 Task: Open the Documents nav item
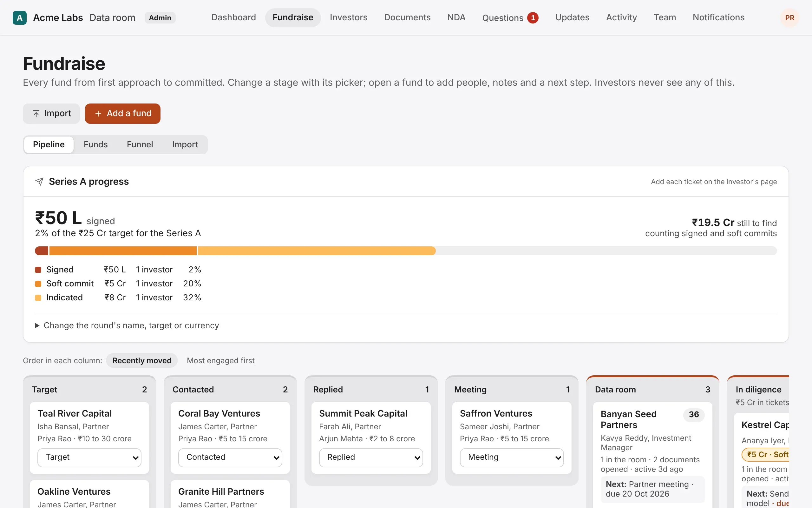pyautogui.click(x=407, y=17)
